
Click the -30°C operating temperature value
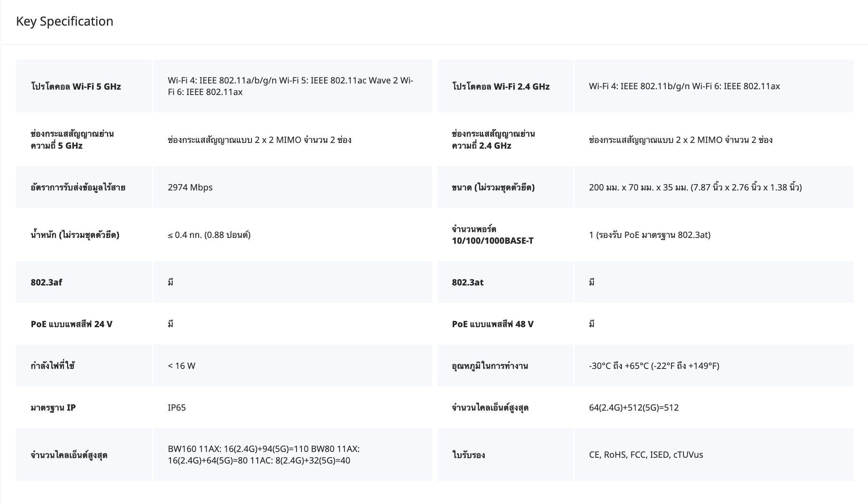point(654,366)
